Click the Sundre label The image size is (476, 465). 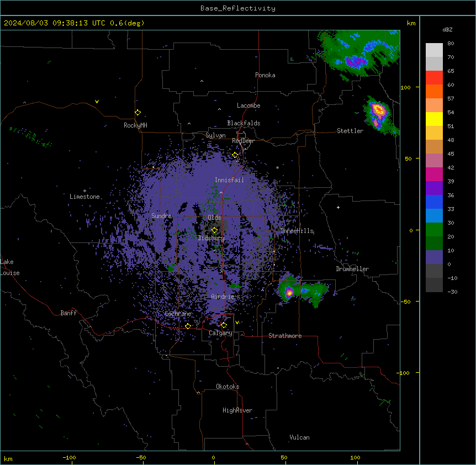161,216
